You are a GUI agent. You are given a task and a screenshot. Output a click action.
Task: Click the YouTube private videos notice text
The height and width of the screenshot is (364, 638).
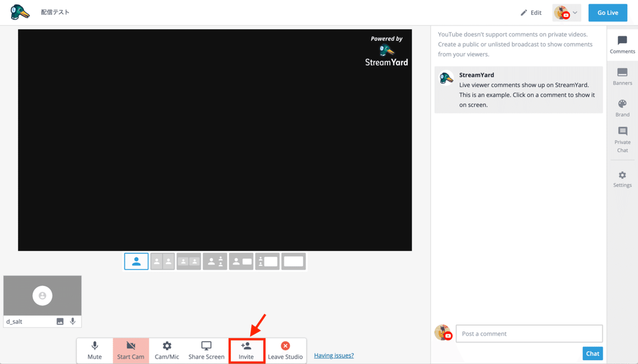(515, 44)
